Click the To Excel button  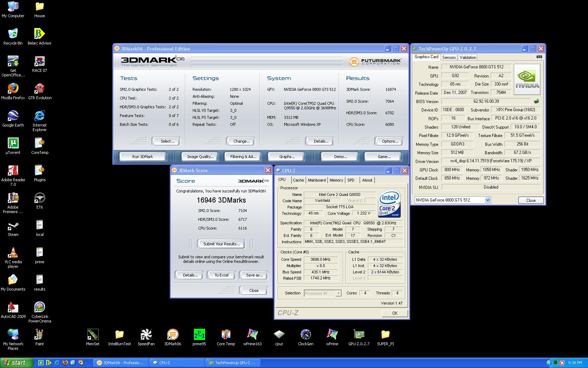pos(221,275)
